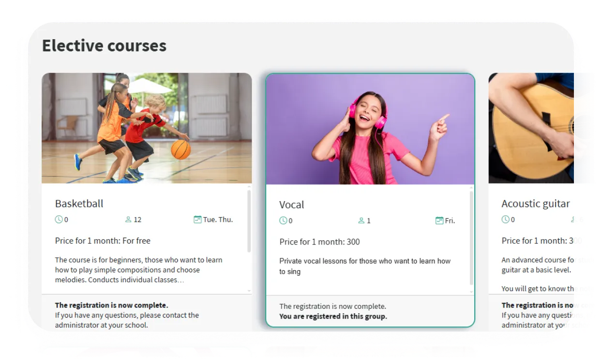Click the Vocal card scrollbar thumb
This screenshot has height=364, width=601.
[472, 238]
